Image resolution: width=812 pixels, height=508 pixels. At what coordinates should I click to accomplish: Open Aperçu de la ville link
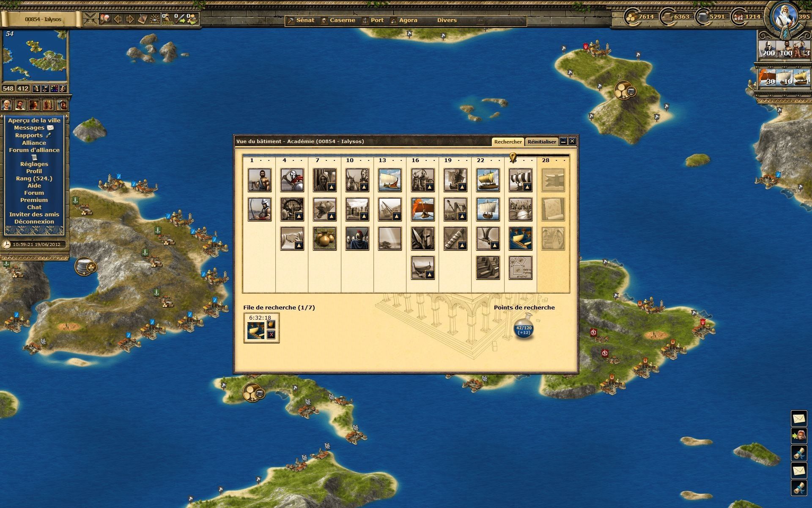(x=34, y=120)
